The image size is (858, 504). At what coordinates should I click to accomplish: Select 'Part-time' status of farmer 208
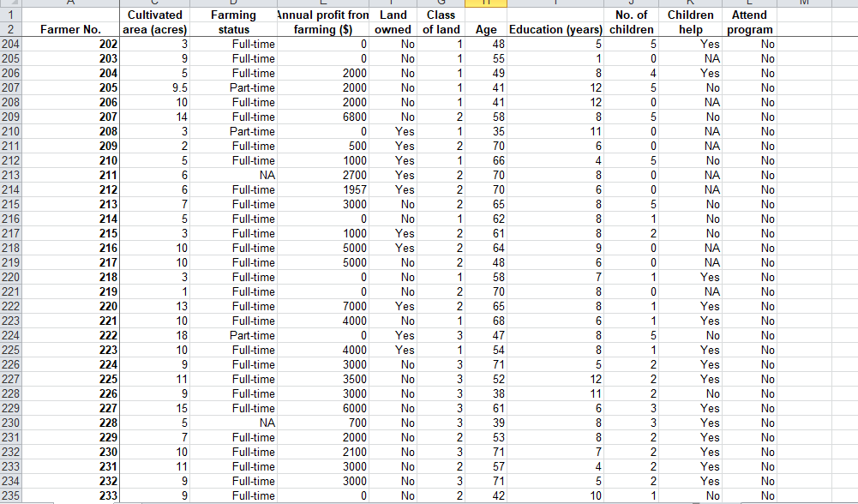click(x=233, y=131)
